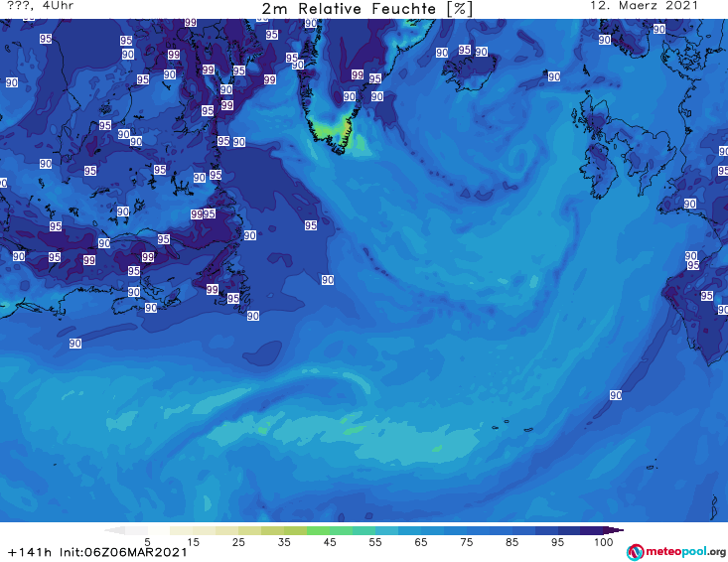The height and width of the screenshot is (562, 728).
Task: Click the '75' value on the color scale
Action: pos(467,542)
